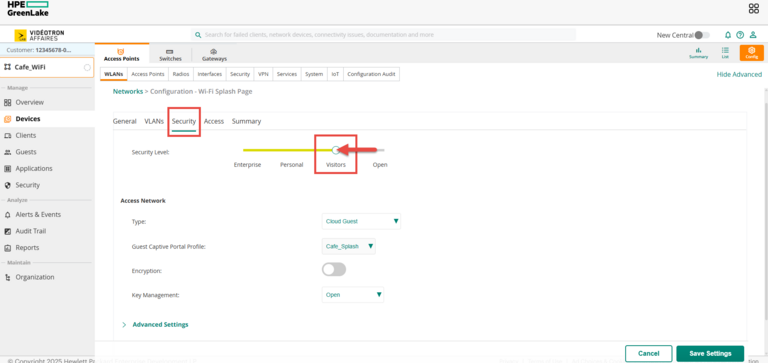Viewport: 768px width, 363px height.
Task: Select the Access Points device tab
Action: point(121,54)
